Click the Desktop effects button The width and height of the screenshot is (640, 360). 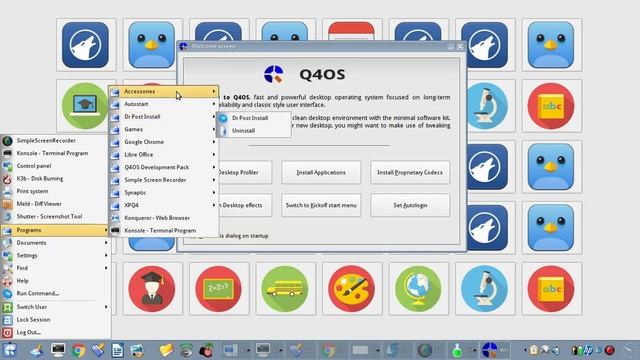click(245, 205)
